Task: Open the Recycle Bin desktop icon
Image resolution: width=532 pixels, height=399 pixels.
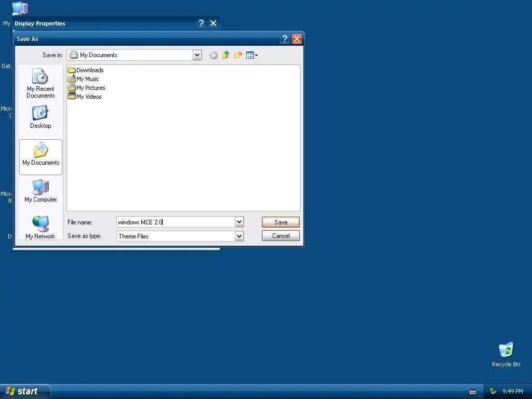Action: (x=506, y=354)
